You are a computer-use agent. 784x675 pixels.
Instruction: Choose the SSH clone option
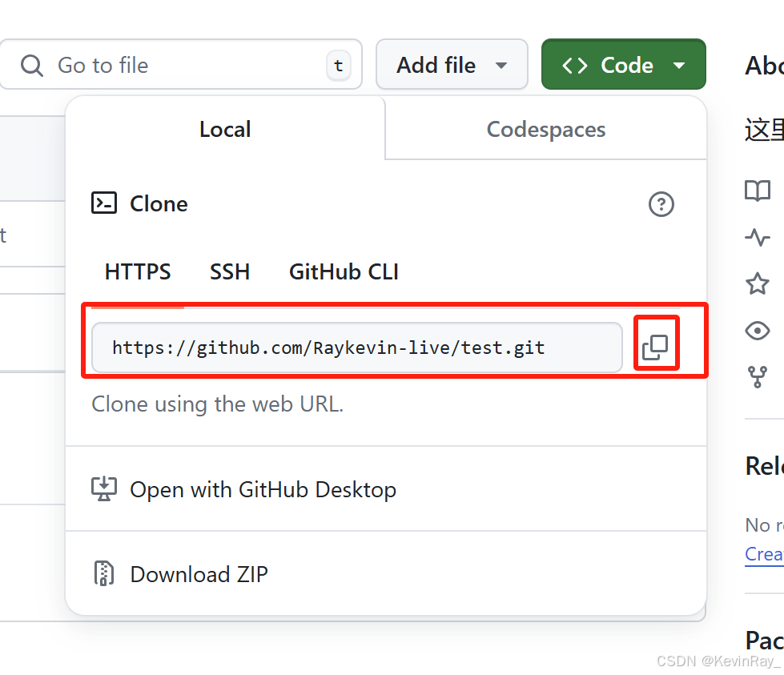coord(230,272)
